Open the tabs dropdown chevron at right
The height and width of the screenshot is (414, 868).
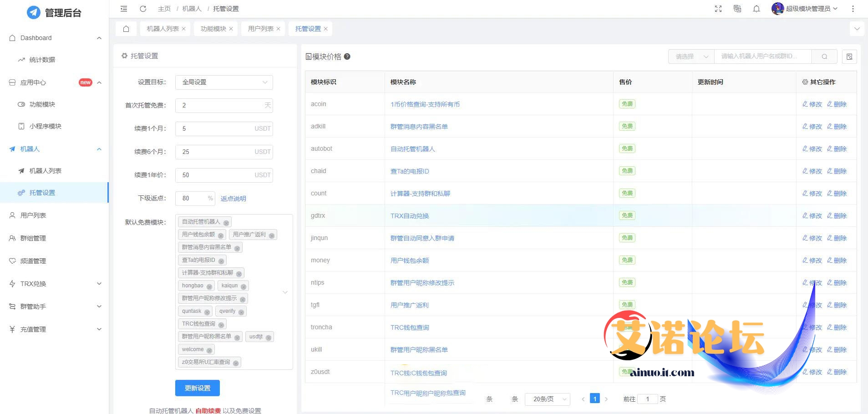(857, 29)
